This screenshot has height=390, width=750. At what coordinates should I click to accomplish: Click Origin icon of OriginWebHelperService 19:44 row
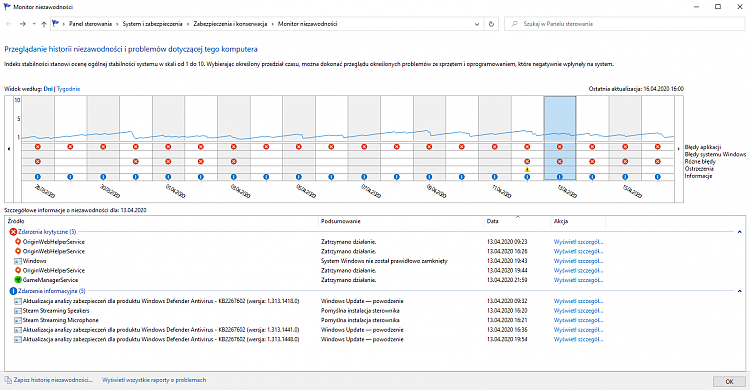tap(18, 270)
